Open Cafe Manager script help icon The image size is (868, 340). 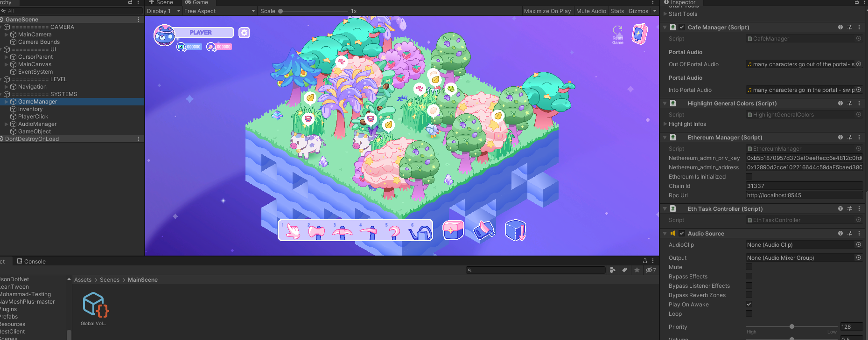pos(840,28)
